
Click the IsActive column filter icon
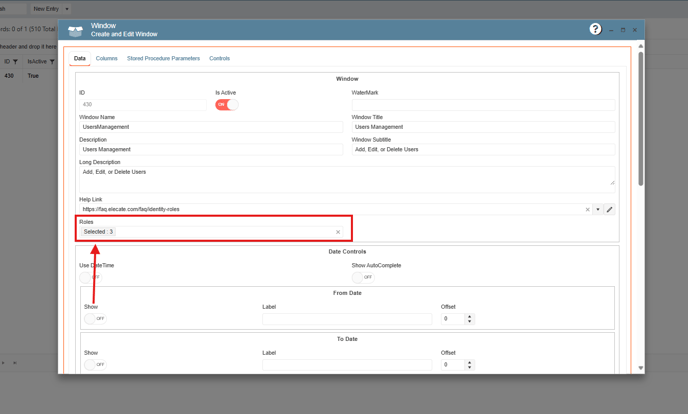pyautogui.click(x=52, y=62)
